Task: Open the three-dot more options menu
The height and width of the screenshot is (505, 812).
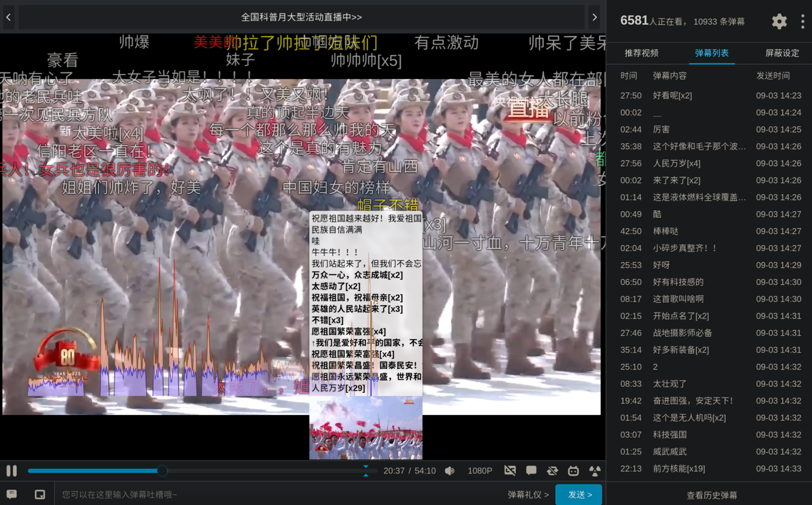Action: click(x=803, y=21)
